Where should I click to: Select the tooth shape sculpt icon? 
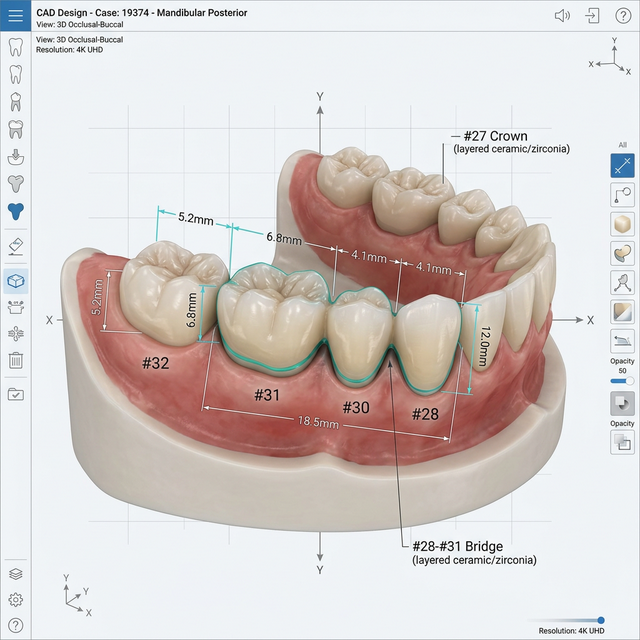pyautogui.click(x=622, y=253)
